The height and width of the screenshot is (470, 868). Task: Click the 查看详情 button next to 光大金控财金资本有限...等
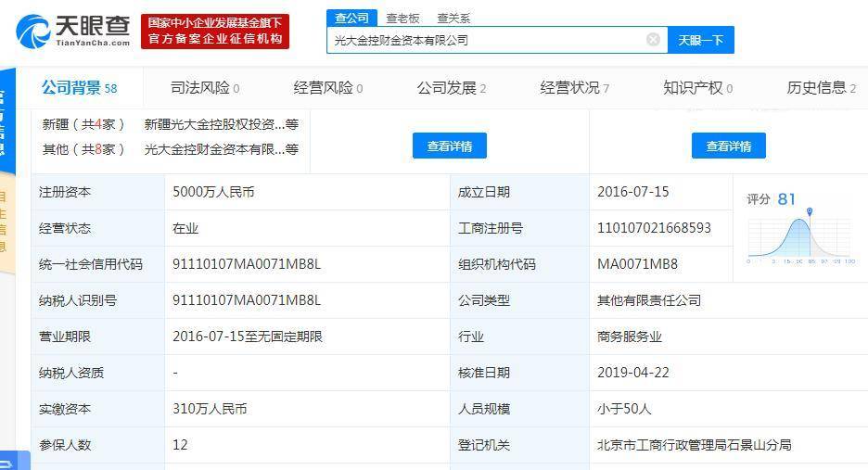pos(450,146)
